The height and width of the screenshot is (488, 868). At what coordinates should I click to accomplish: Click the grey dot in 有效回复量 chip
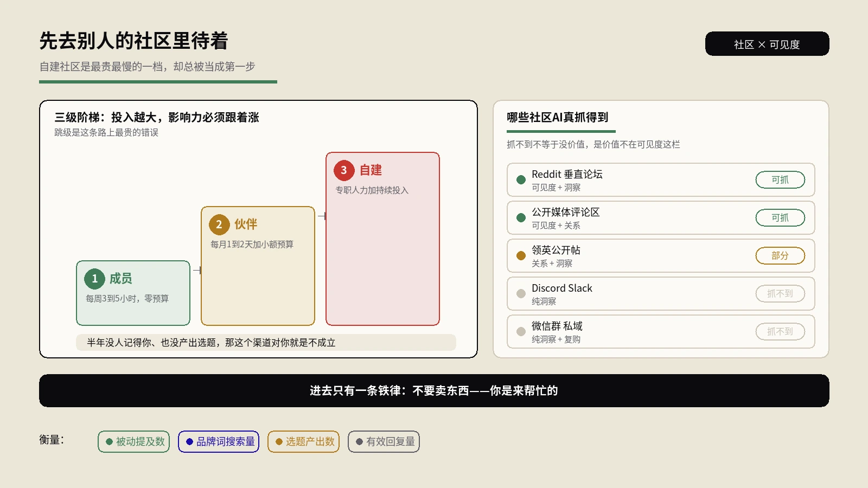coord(359,442)
